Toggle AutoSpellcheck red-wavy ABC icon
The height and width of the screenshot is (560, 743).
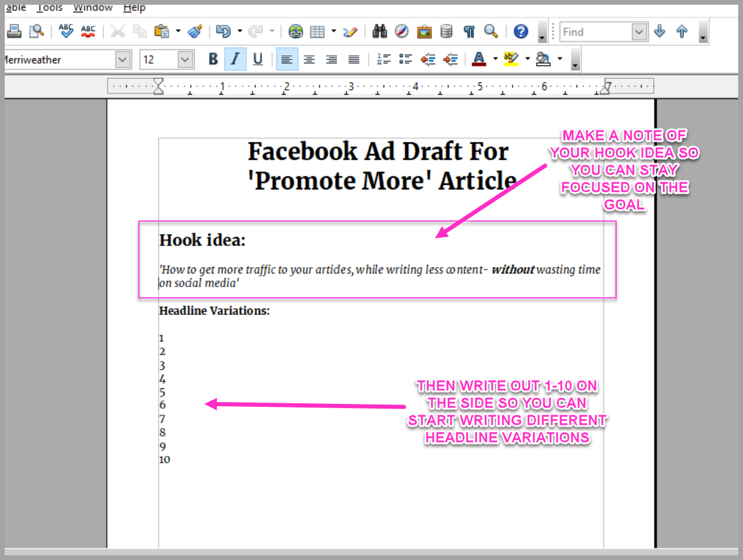coord(88,32)
